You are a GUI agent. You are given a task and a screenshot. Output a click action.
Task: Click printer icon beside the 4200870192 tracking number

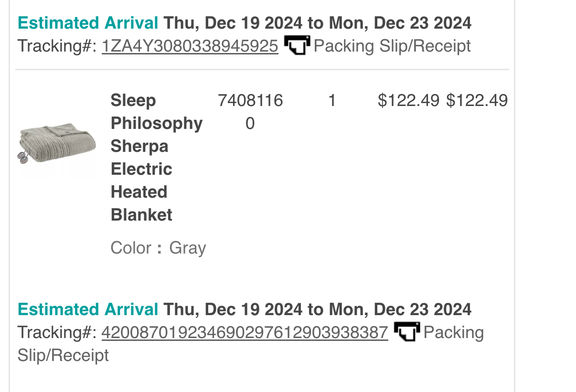407,332
